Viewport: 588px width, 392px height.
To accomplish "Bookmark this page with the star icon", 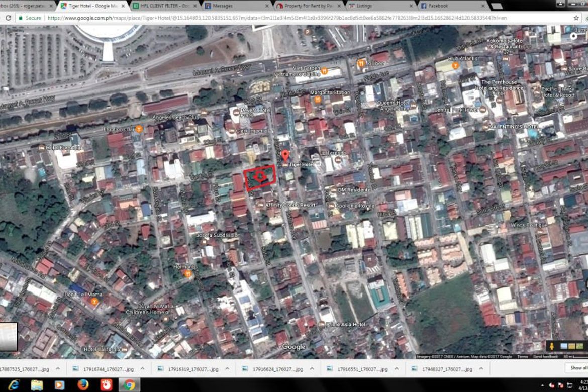I will [x=576, y=18].
